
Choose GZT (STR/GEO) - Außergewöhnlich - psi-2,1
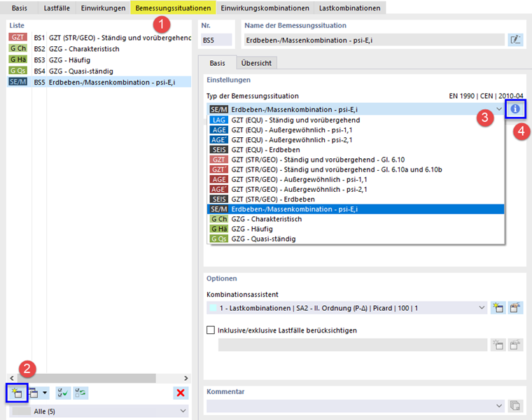(356, 189)
